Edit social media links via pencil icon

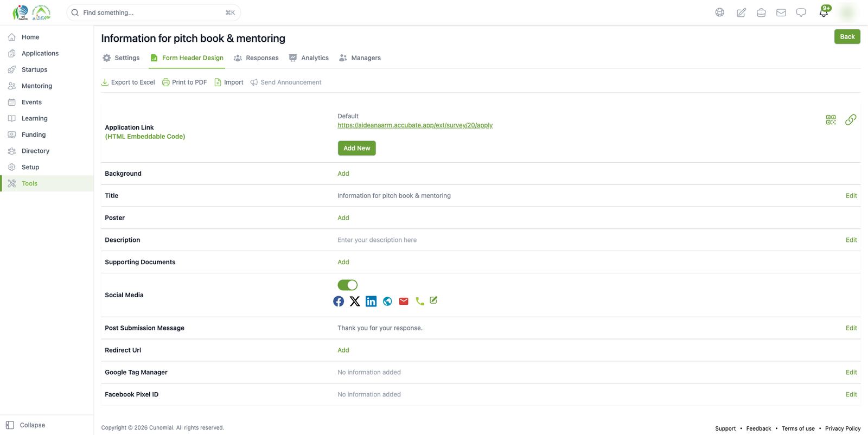[433, 300]
